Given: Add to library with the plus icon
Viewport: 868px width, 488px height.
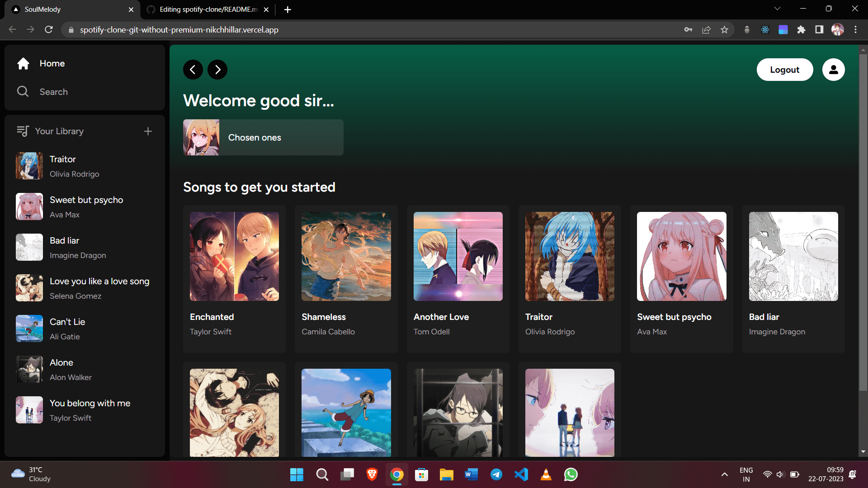Looking at the screenshot, I should coord(148,131).
